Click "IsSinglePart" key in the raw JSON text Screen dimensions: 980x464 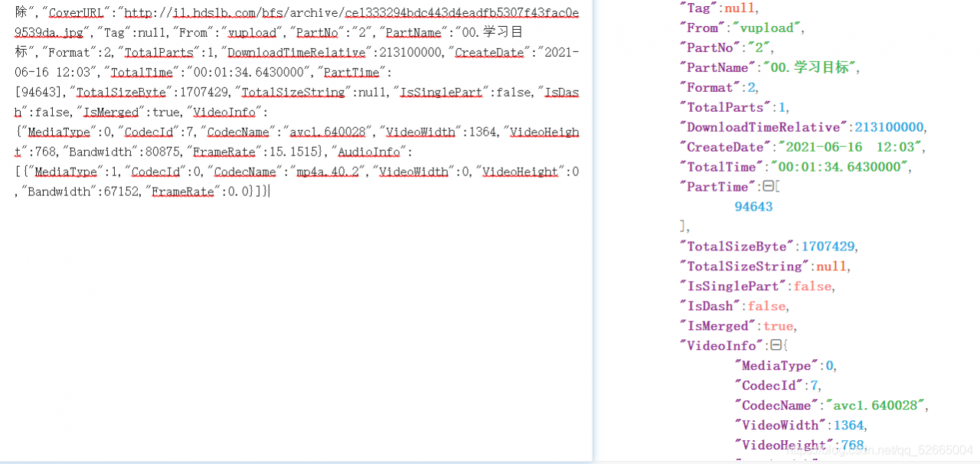coord(442,92)
